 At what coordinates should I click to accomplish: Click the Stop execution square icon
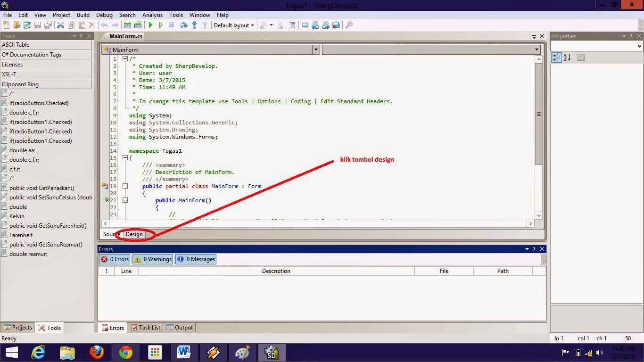(171, 25)
